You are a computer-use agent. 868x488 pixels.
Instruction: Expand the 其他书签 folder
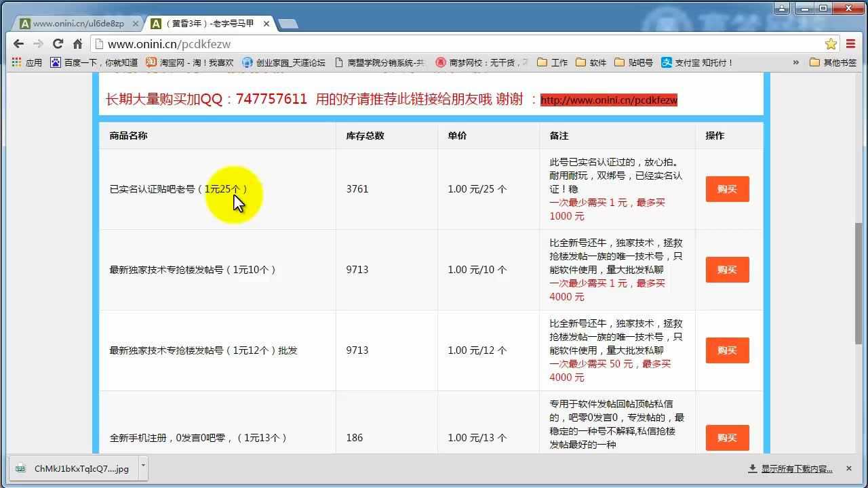click(833, 62)
